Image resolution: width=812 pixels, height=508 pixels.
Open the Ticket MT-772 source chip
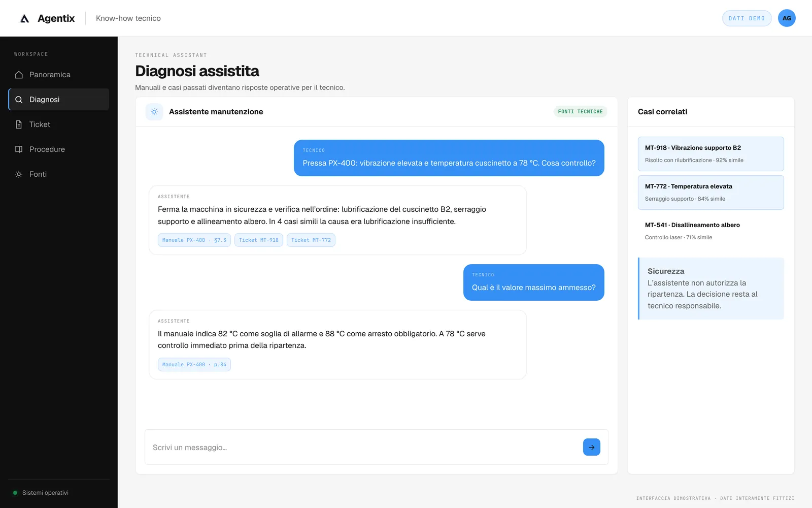[x=311, y=240]
